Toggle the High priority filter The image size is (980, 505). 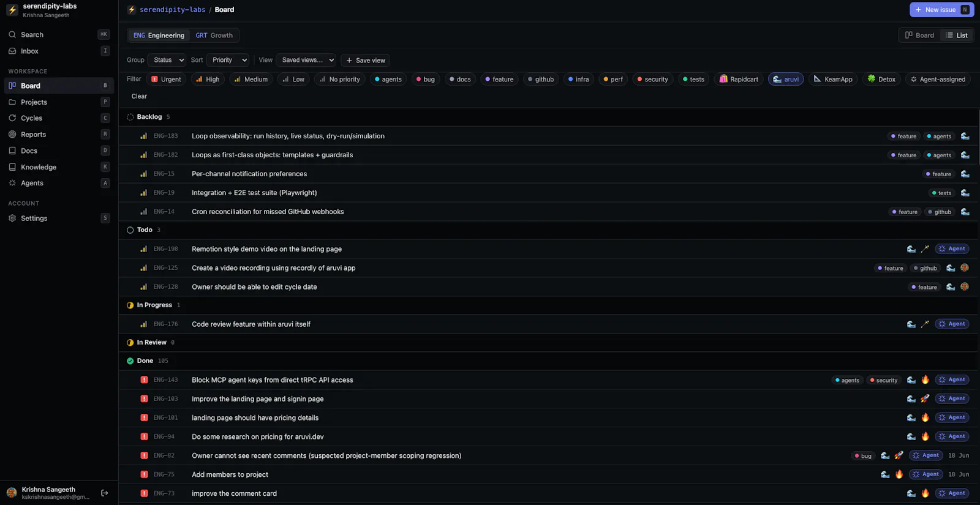208,80
